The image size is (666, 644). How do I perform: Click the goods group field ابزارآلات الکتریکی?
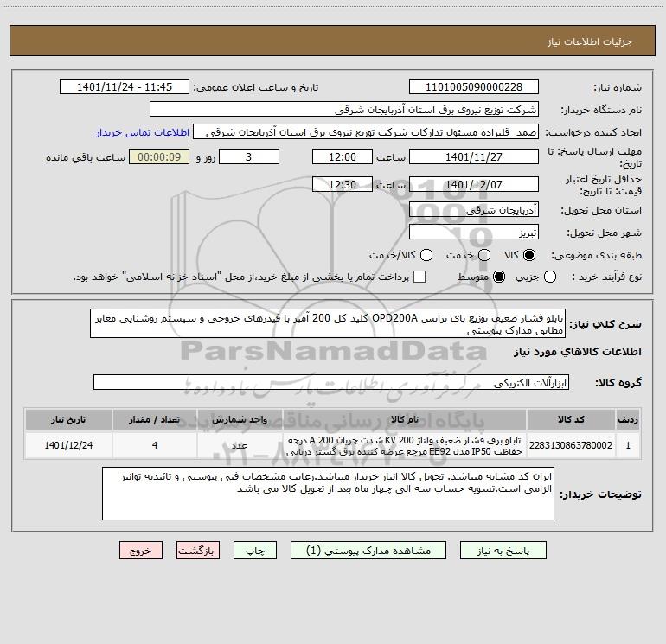(x=331, y=382)
